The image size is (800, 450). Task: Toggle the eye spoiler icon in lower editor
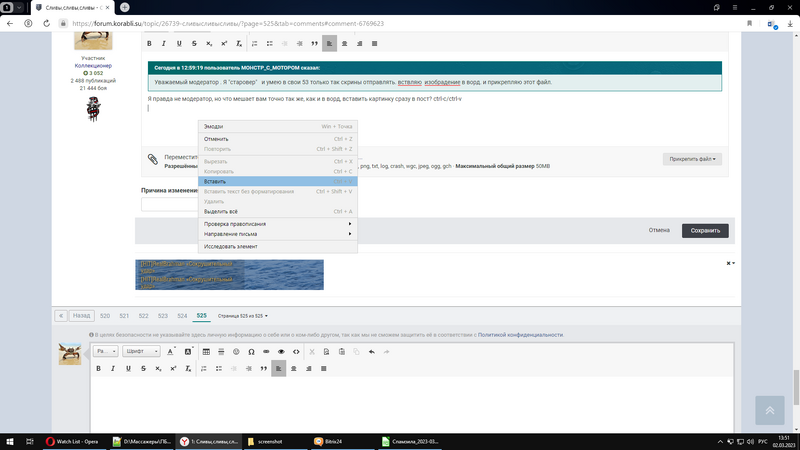tap(281, 352)
